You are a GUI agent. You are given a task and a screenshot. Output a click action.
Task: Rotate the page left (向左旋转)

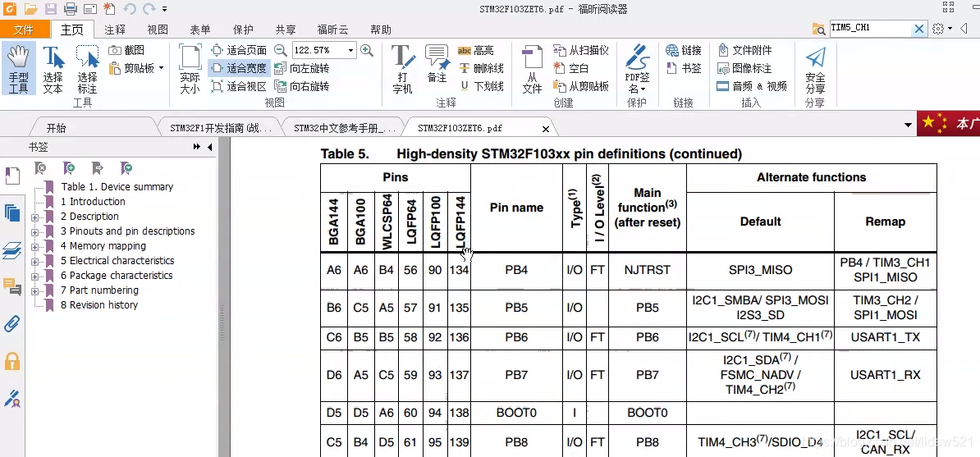click(x=302, y=68)
